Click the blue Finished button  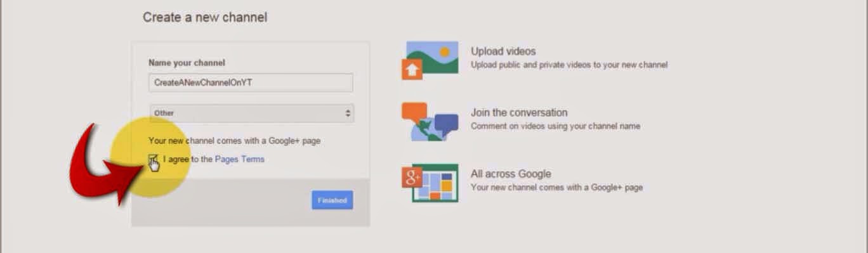[332, 200]
